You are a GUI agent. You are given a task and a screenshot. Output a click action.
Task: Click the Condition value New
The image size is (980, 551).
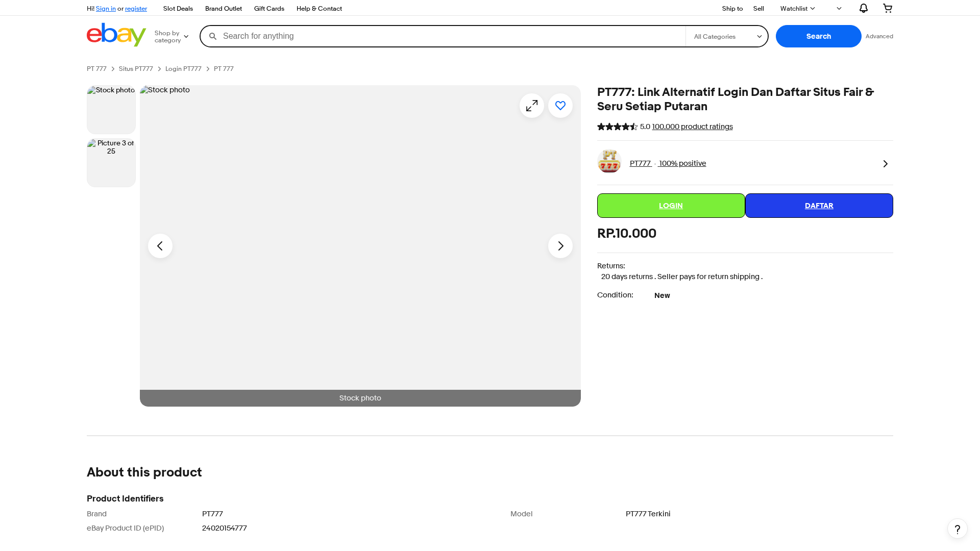pyautogui.click(x=662, y=295)
